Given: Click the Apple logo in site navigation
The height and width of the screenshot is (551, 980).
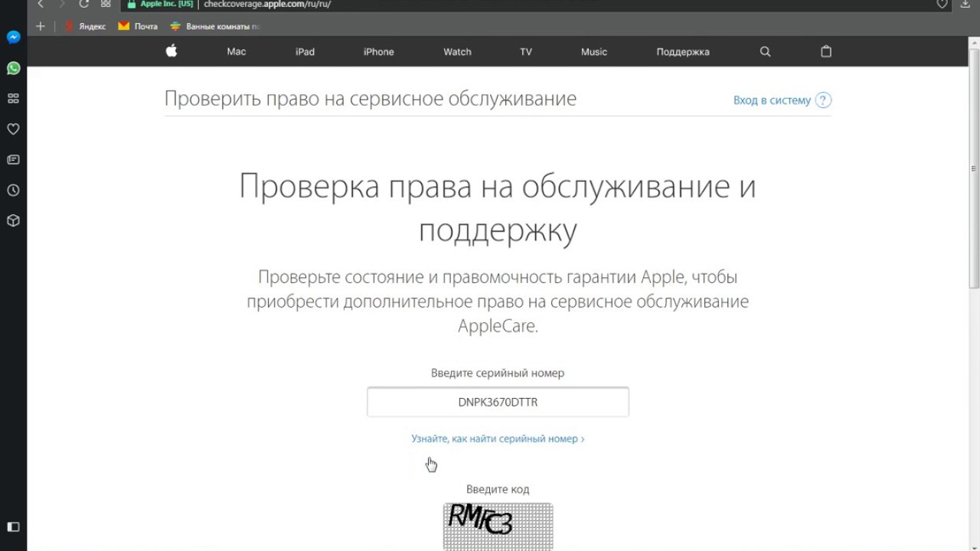Looking at the screenshot, I should [171, 51].
